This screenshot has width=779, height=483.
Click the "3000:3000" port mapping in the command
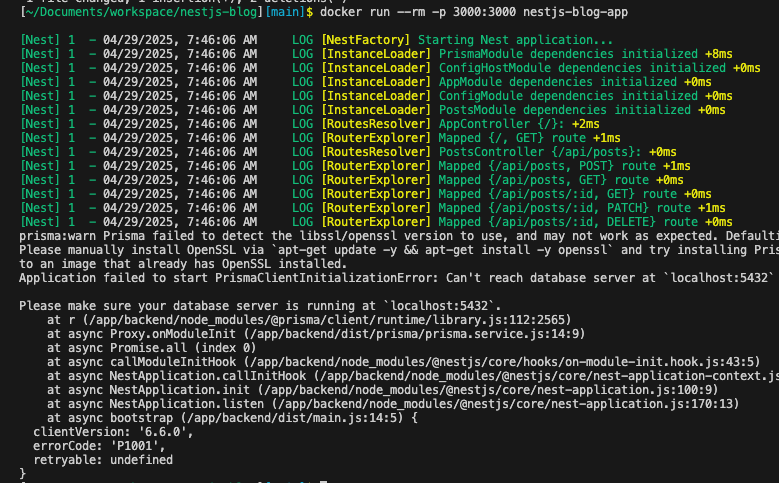coord(484,12)
